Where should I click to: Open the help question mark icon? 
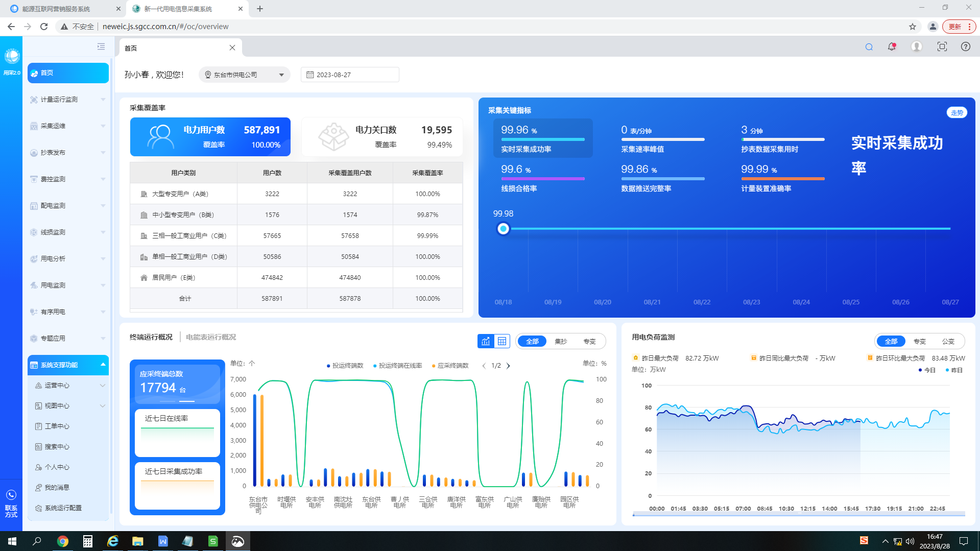[965, 47]
